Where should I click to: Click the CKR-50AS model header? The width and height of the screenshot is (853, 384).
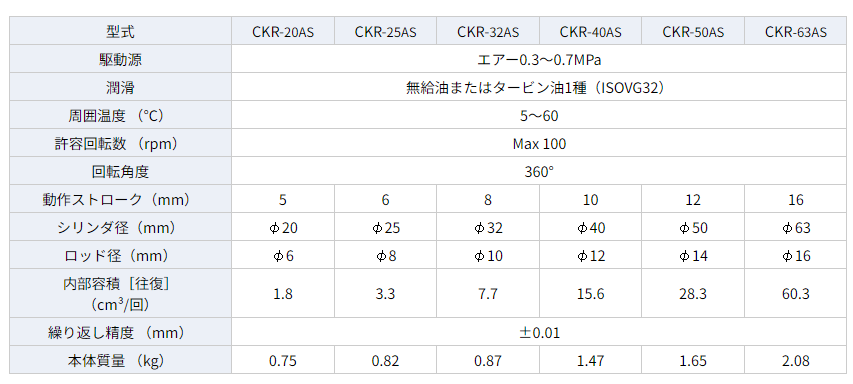pos(693,32)
